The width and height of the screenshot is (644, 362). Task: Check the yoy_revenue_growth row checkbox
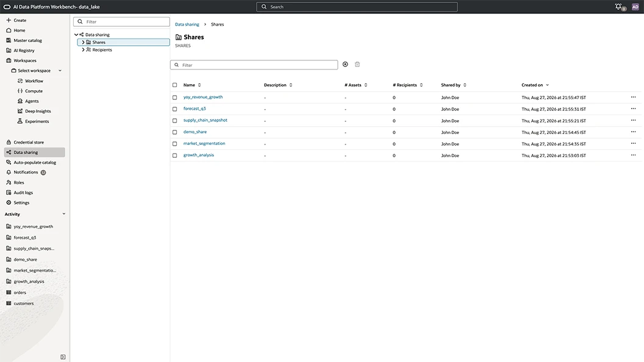click(x=174, y=98)
